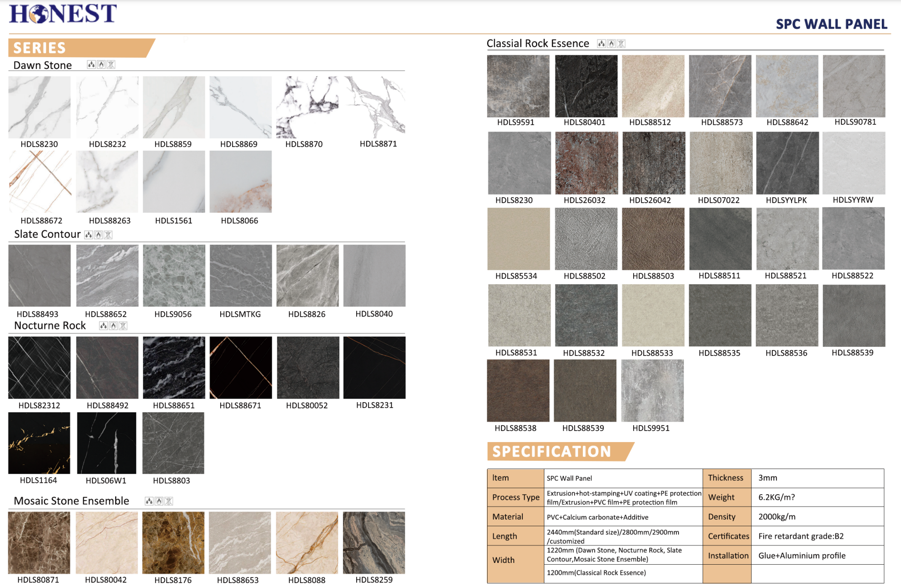Select the SPECIFICATION orange banner heading
901x588 pixels.
(x=560, y=452)
